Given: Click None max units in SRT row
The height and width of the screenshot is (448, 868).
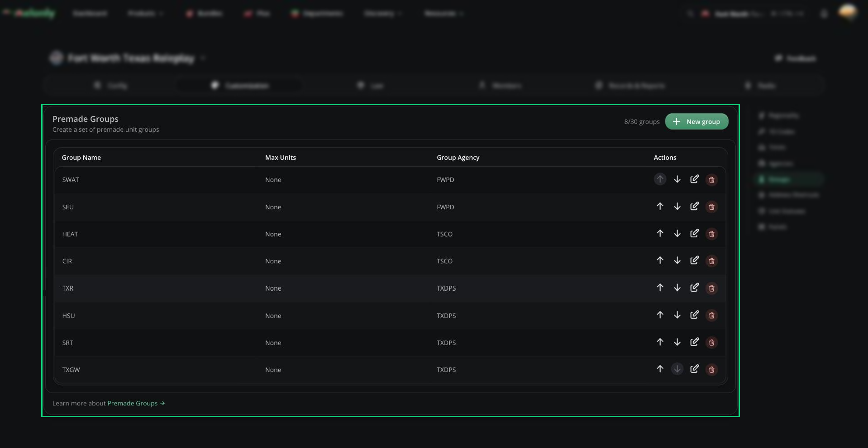Looking at the screenshot, I should click(x=273, y=343).
